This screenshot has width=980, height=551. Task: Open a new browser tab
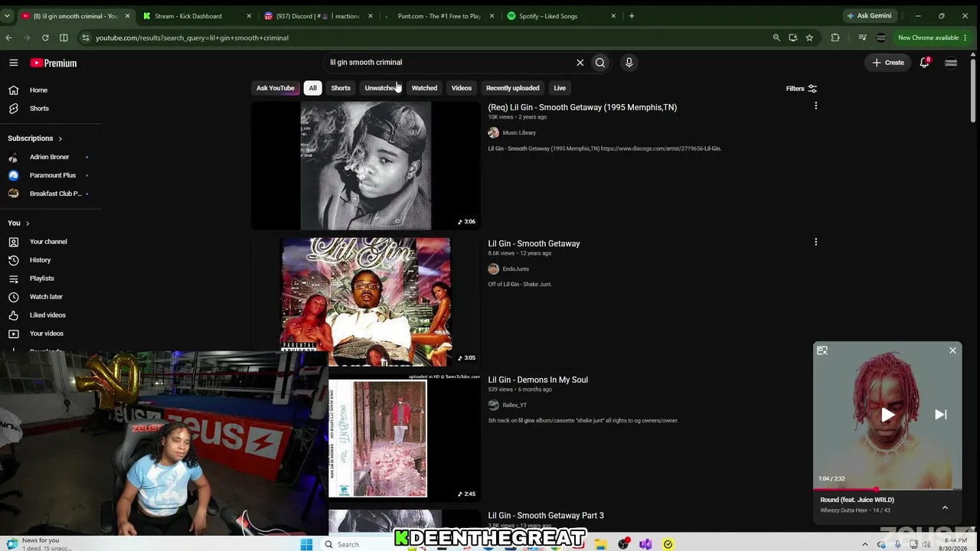coord(632,16)
